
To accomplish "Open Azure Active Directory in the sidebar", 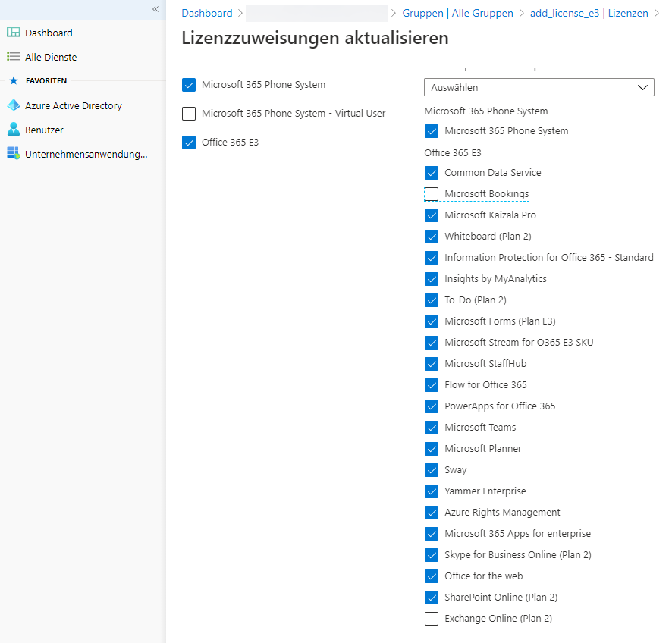I will 74,106.
